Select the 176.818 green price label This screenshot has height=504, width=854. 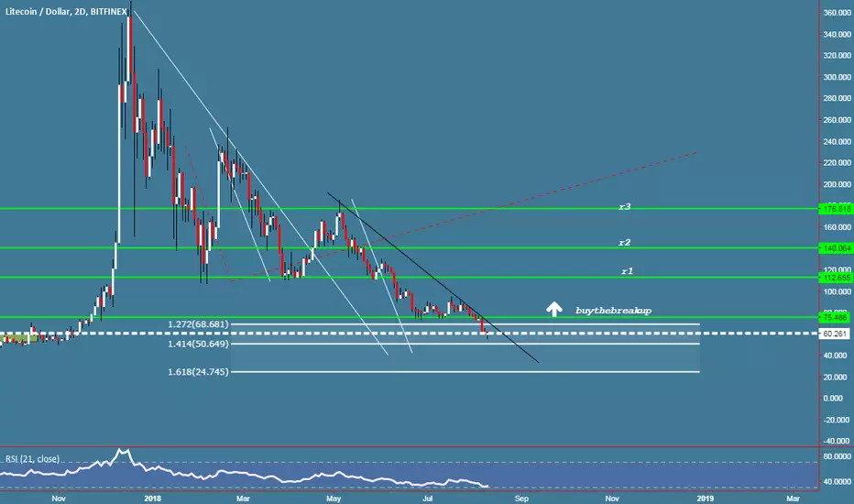[x=836, y=209]
